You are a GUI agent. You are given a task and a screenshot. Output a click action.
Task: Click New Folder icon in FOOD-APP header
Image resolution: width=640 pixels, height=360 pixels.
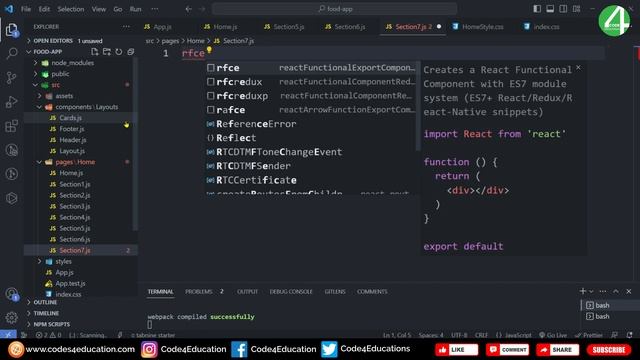107,52
